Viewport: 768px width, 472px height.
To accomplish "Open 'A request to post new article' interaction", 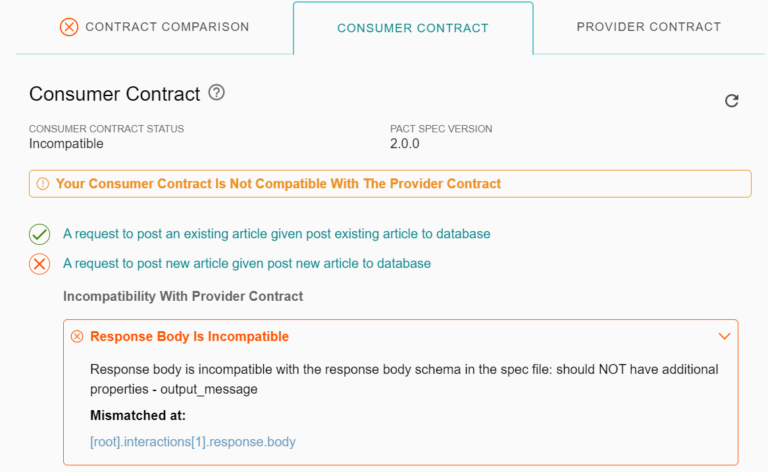I will click(246, 264).
